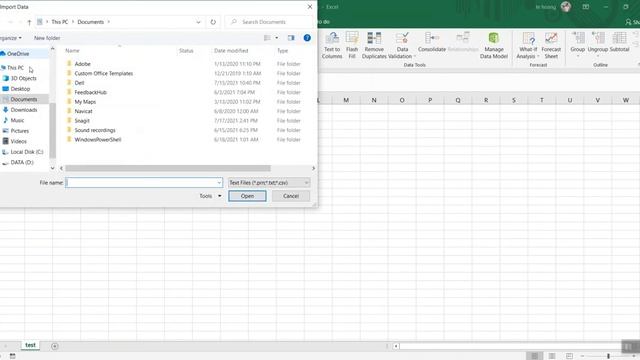Refresh the Documents folder listing
This screenshot has width=640, height=360.
pos(213,22)
